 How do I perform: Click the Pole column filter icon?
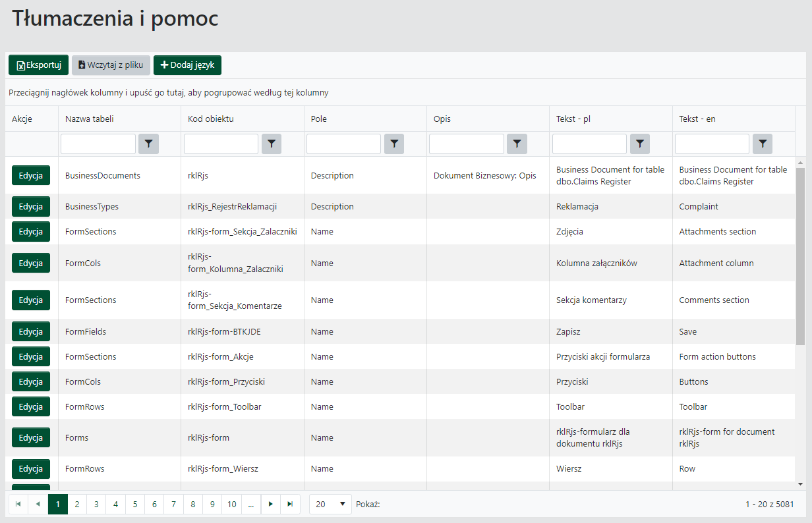pyautogui.click(x=394, y=144)
